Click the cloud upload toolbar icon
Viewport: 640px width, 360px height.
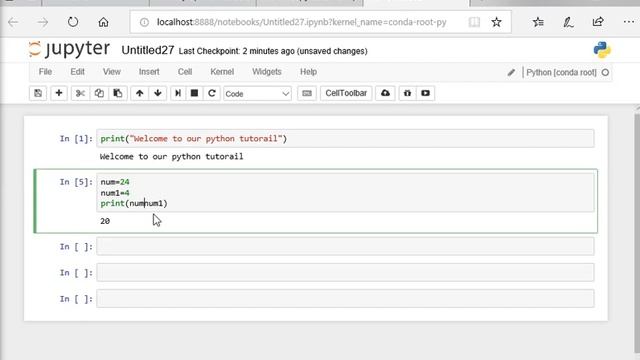click(385, 93)
